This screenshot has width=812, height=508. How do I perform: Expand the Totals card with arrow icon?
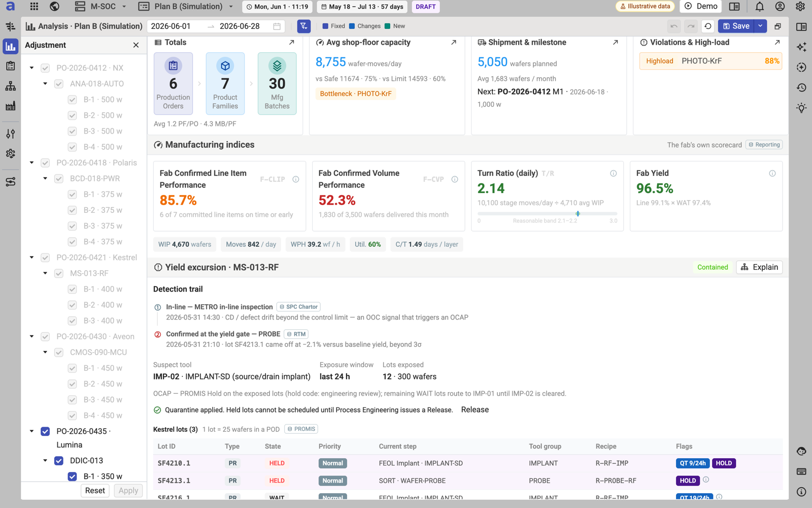[x=292, y=43]
